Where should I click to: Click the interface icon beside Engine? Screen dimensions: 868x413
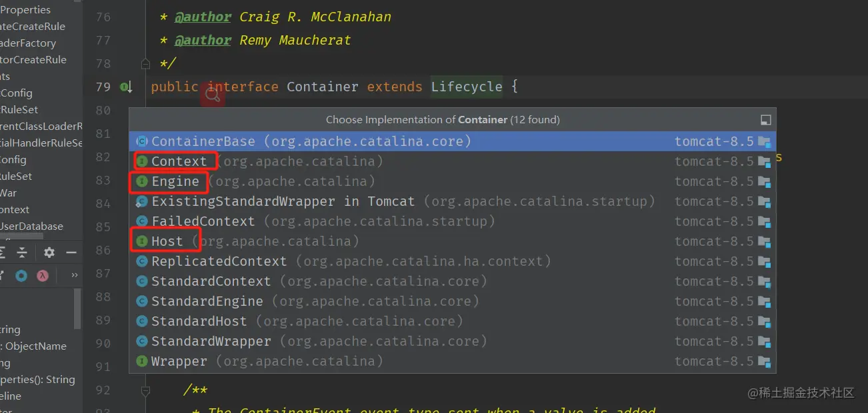tap(141, 181)
